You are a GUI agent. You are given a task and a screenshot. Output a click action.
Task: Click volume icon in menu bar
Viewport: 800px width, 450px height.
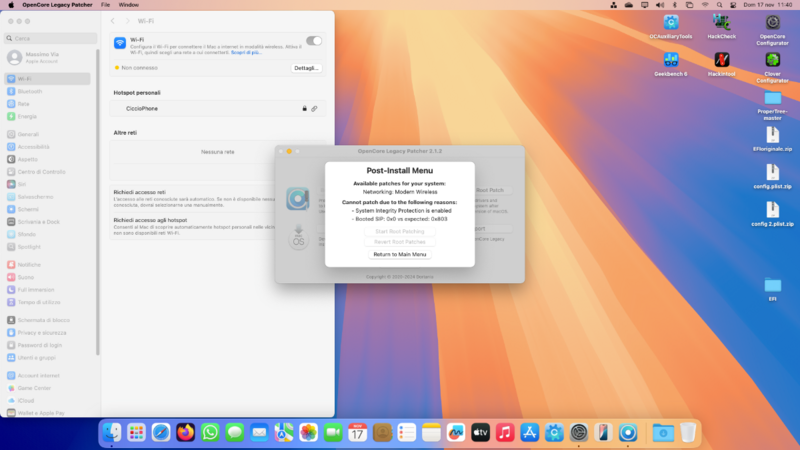660,5
